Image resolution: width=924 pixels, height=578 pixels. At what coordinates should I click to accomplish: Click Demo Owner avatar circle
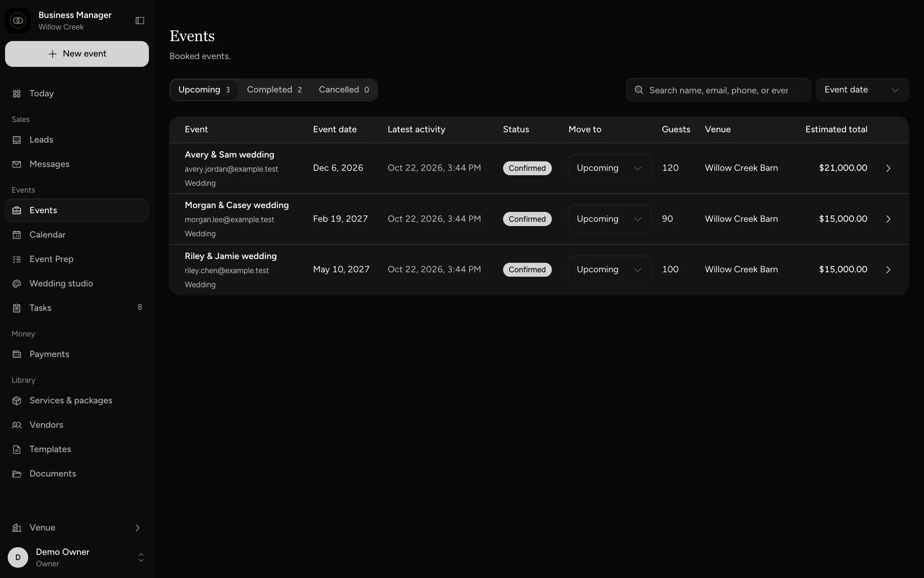18,557
